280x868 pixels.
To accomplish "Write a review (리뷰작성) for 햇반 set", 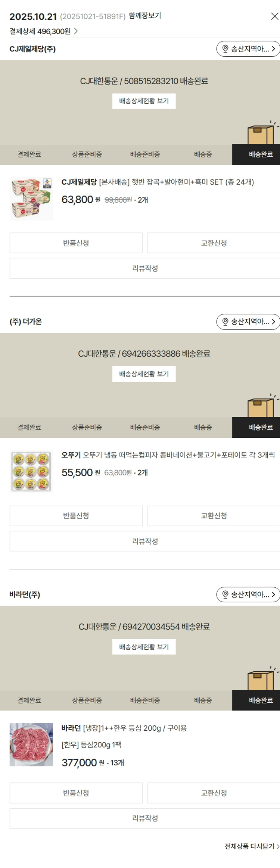I will [x=145, y=268].
